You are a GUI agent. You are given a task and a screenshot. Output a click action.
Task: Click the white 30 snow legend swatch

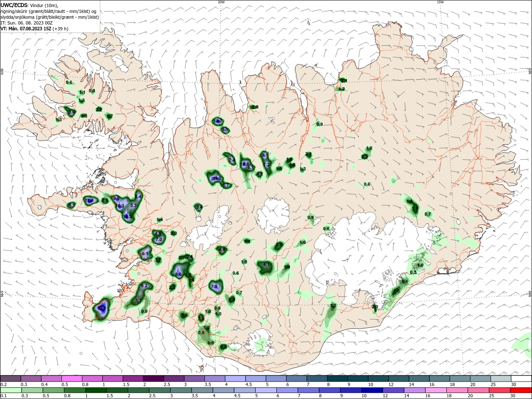pos(521,379)
